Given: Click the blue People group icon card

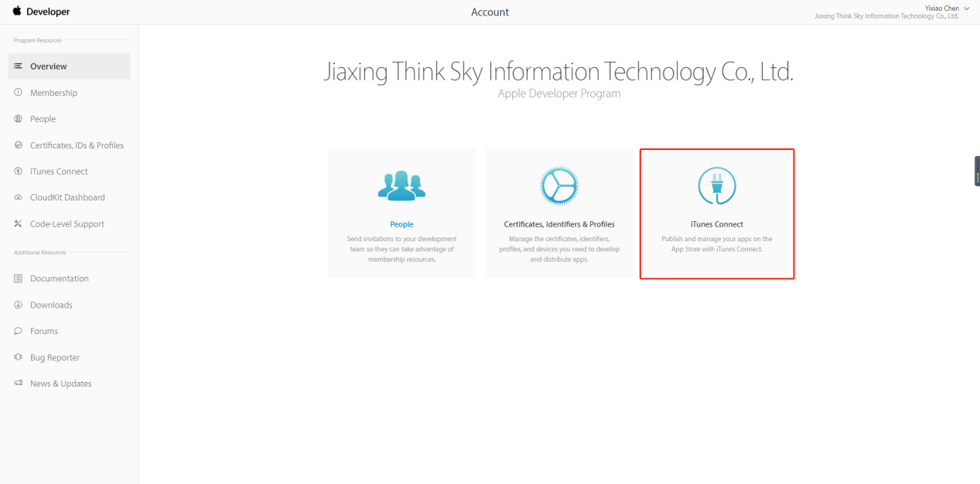Looking at the screenshot, I should (x=401, y=186).
